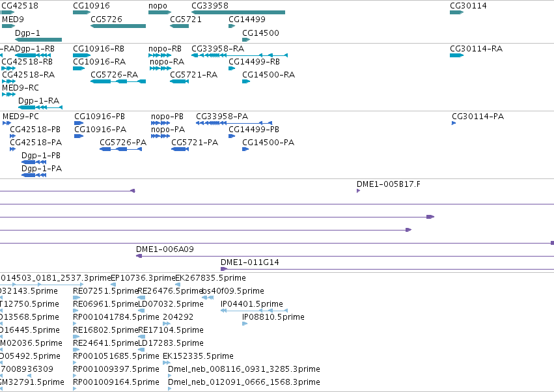Click the CG33958-PA protein glyph
The height and width of the screenshot is (392, 554).
pos(234,123)
